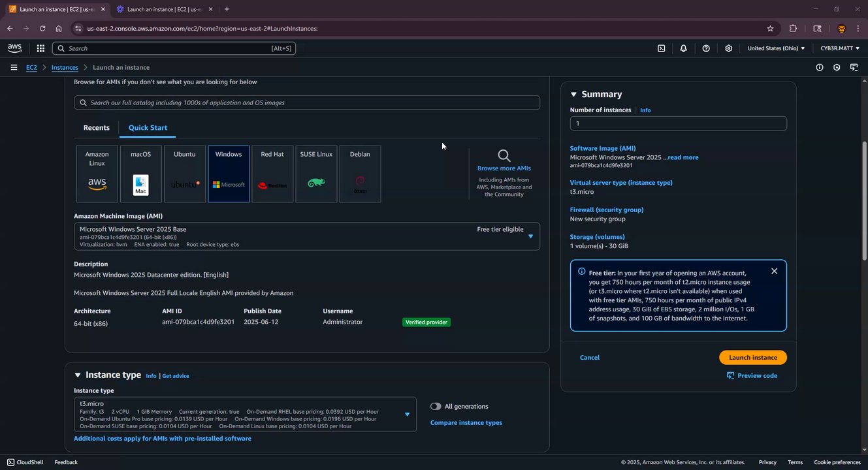Select the first Launch an instance browser tab
The image size is (868, 470).
tap(56, 9)
